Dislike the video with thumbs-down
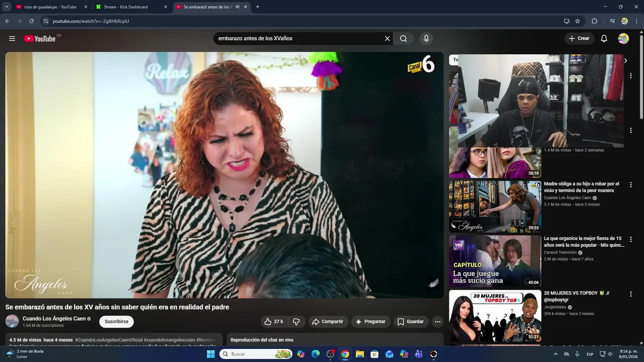Image resolution: width=644 pixels, height=362 pixels. (296, 322)
